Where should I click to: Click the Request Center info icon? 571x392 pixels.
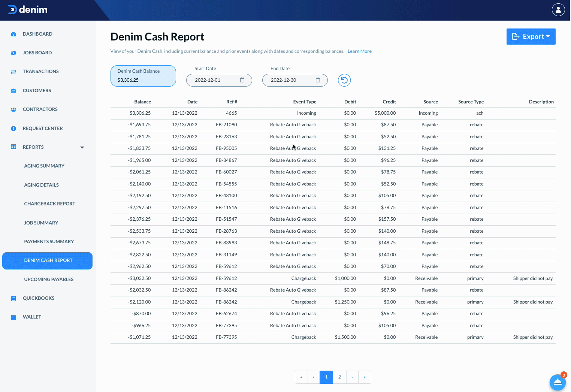(13, 129)
